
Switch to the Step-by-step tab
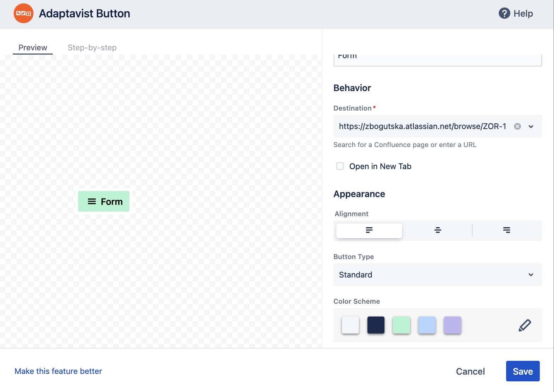coord(92,47)
